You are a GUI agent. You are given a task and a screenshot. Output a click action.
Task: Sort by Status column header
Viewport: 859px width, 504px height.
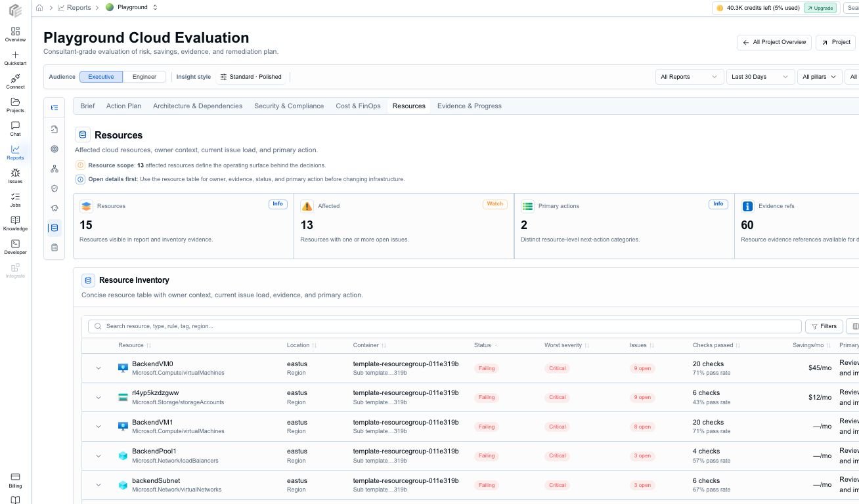coord(486,345)
